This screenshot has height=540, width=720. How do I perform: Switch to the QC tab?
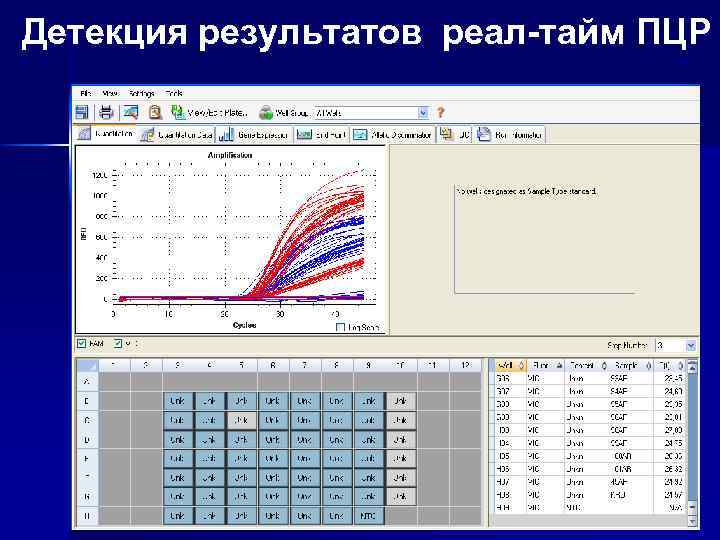click(x=455, y=135)
